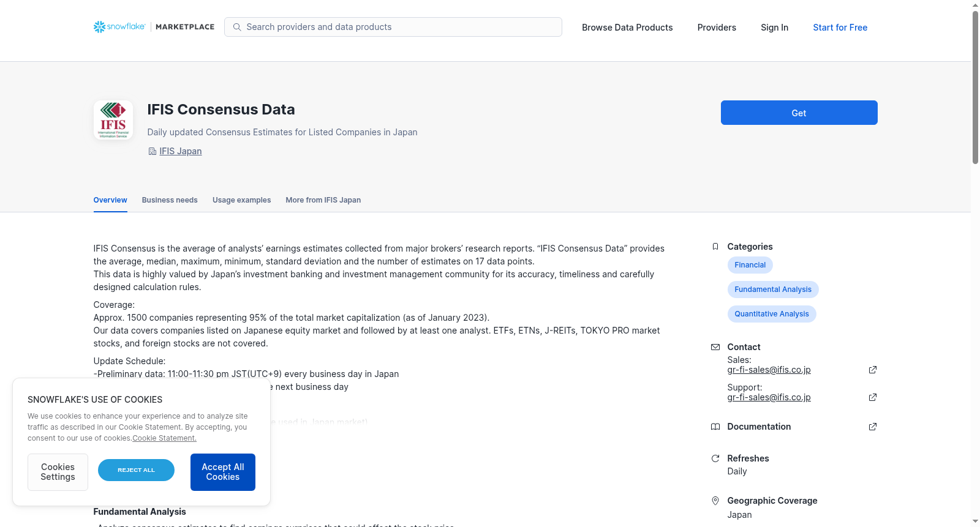Image resolution: width=980 pixels, height=527 pixels.
Task: Click the Update Schedule: text line
Action: 129,361
